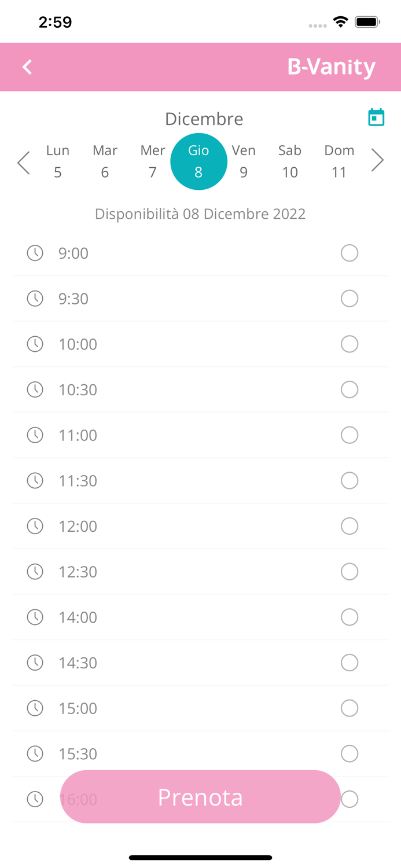Select Friday Ven 9 in the date strip
Viewport: 401px width, 868px height.
coord(244,161)
